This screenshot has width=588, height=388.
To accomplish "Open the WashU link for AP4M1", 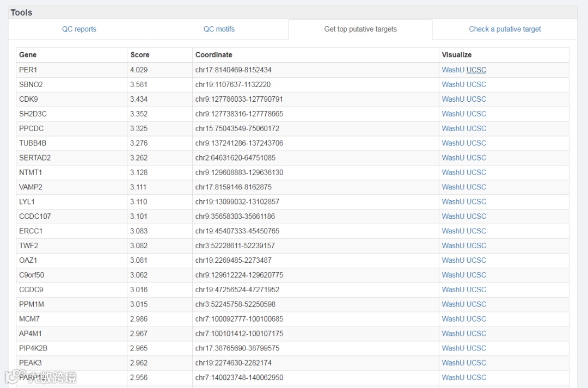I will 453,333.
